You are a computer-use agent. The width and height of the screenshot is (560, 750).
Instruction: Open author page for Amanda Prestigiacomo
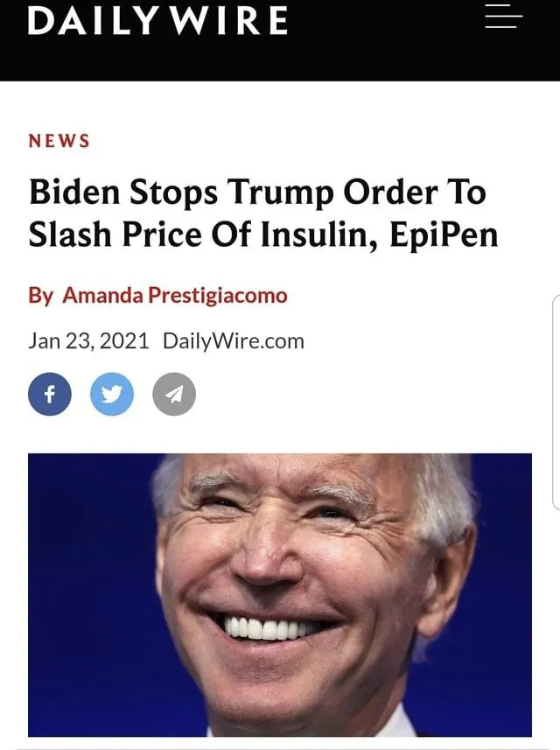(175, 295)
